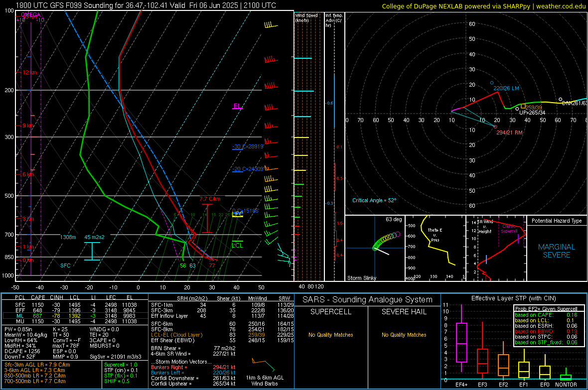Click the 1308m effective inflow label
Image resolution: width=588 pixels, height=390 pixels.
[x=68, y=238]
